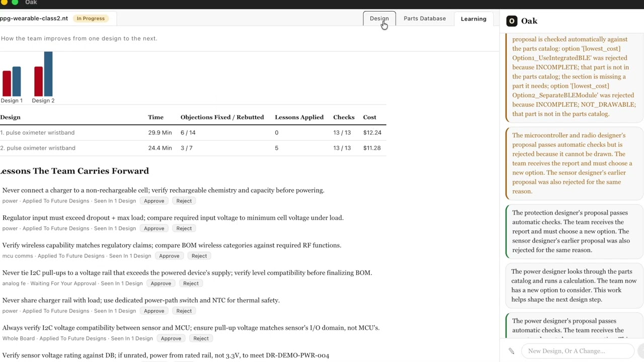Image resolution: width=644 pixels, height=362 pixels.
Task: Reject the I2C pull-ups voltage rail lesson
Action: click(x=191, y=284)
